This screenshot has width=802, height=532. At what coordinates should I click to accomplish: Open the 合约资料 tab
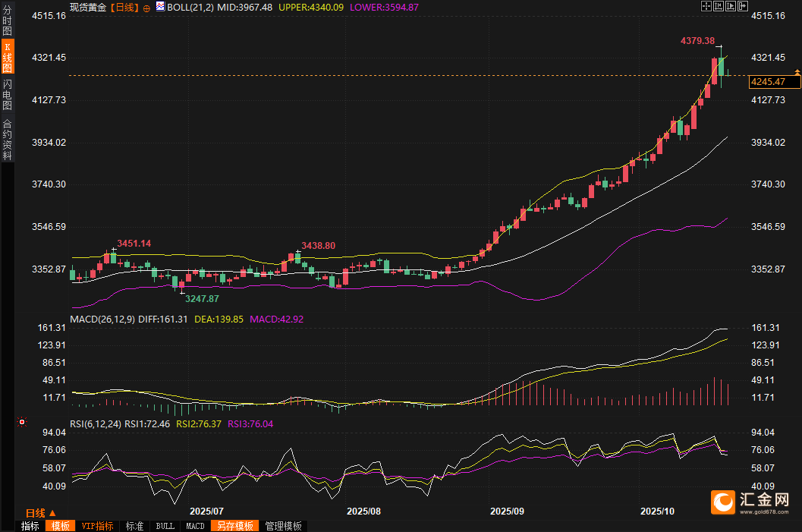pos(7,140)
